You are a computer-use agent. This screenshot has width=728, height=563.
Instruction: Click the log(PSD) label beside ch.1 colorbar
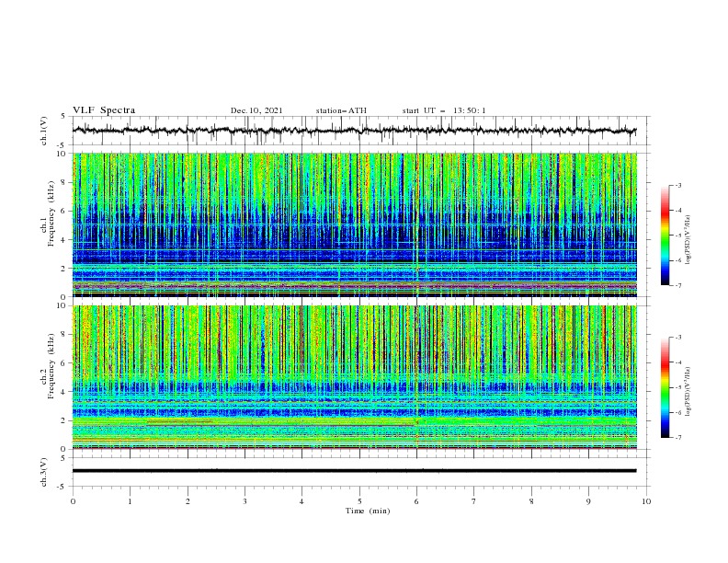click(x=688, y=240)
